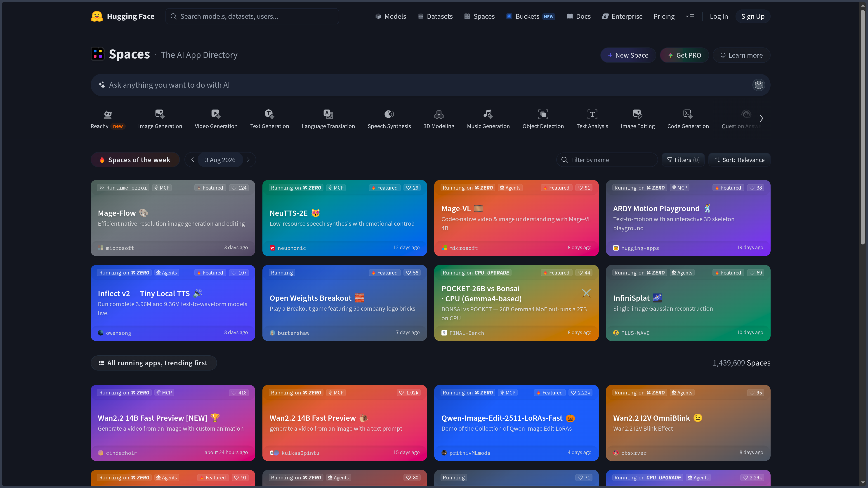Open the Models nav item
This screenshot has width=868, height=488.
(390, 16)
